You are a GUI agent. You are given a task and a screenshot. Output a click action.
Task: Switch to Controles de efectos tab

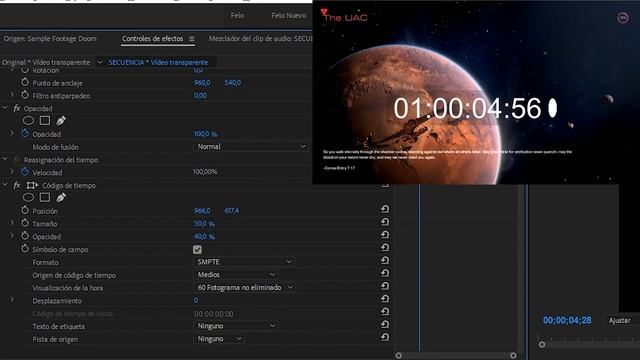[153, 38]
